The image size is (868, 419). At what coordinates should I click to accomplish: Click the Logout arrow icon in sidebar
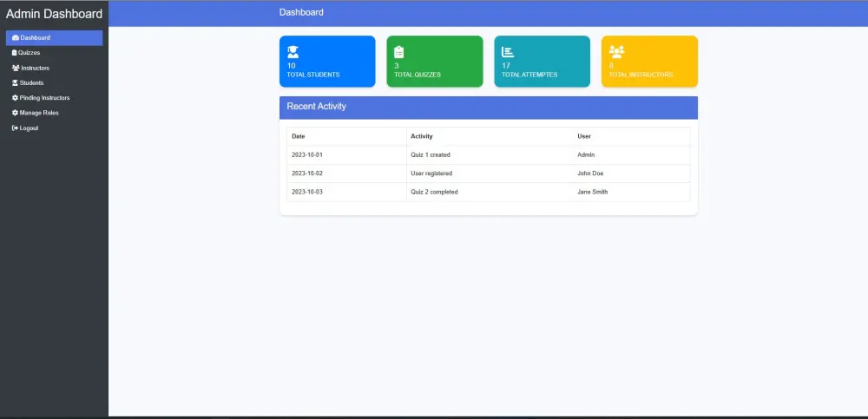(x=15, y=128)
